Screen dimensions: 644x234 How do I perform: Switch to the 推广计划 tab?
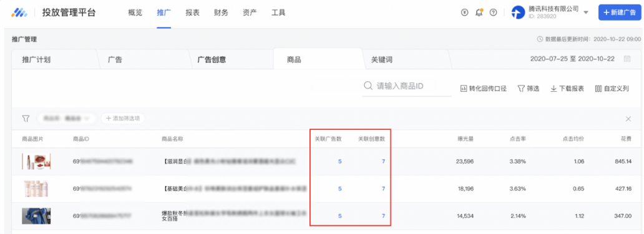click(36, 60)
